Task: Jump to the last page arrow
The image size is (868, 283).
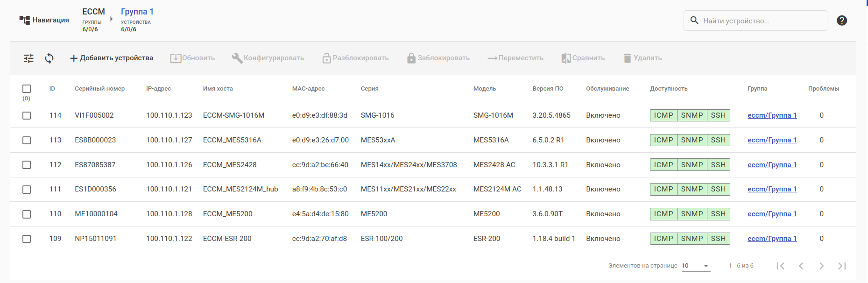Action: pyautogui.click(x=842, y=266)
